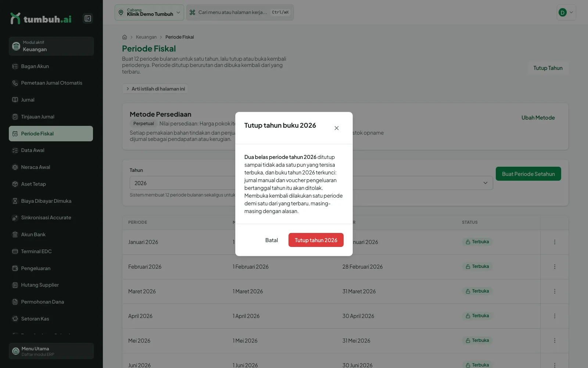Open row actions for Maret 2026
Viewport: 588px width, 368px height.
(555, 291)
